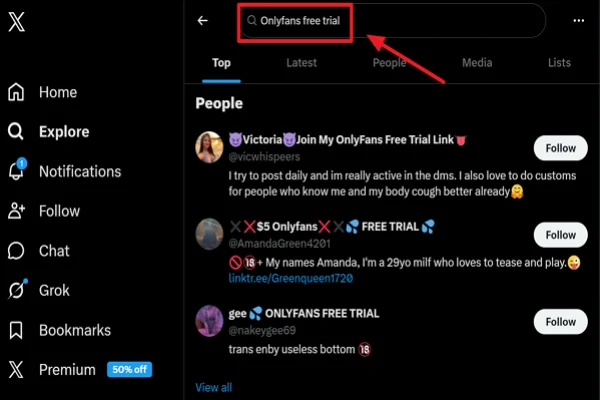Click the Follow person icon in sidebar
This screenshot has height=400, width=600.
pos(16,211)
